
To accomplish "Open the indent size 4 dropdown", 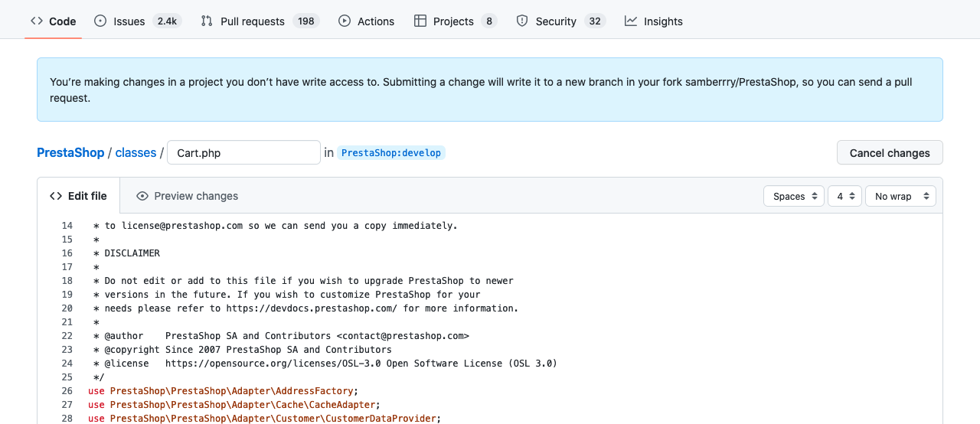I will pos(845,196).
